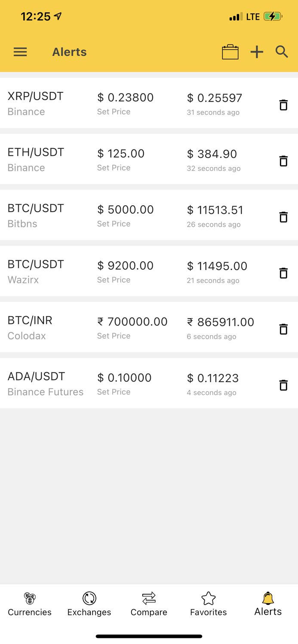Open the portfolio briefcase icon
The width and height of the screenshot is (298, 644).
[230, 52]
